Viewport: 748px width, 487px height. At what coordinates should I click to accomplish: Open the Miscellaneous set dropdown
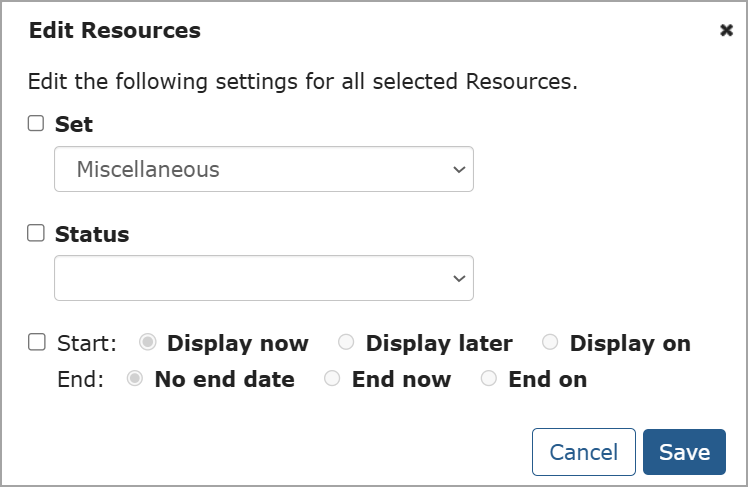(263, 169)
